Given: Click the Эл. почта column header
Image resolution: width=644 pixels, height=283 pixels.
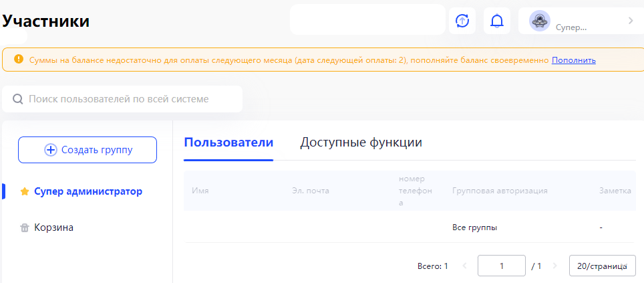Looking at the screenshot, I should point(311,191).
